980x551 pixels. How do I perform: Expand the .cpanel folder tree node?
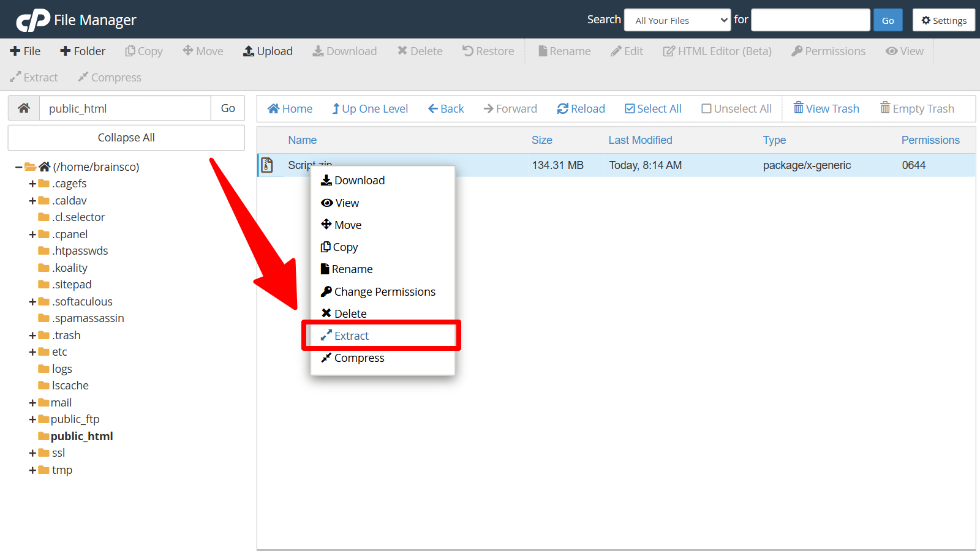[32, 234]
